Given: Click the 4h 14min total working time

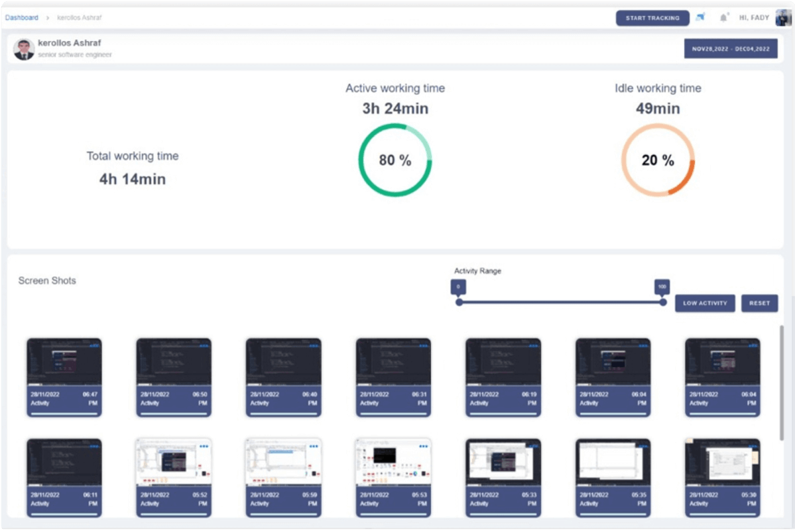Looking at the screenshot, I should coord(133,179).
